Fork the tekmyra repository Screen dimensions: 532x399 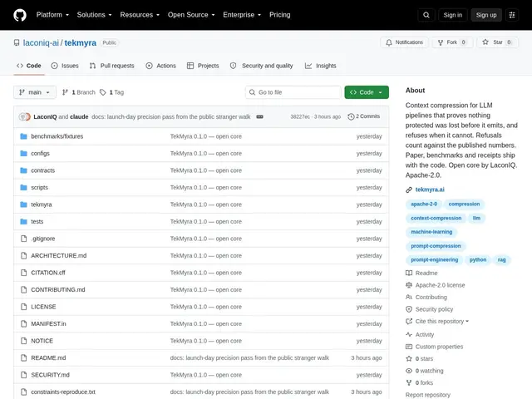[x=452, y=42]
